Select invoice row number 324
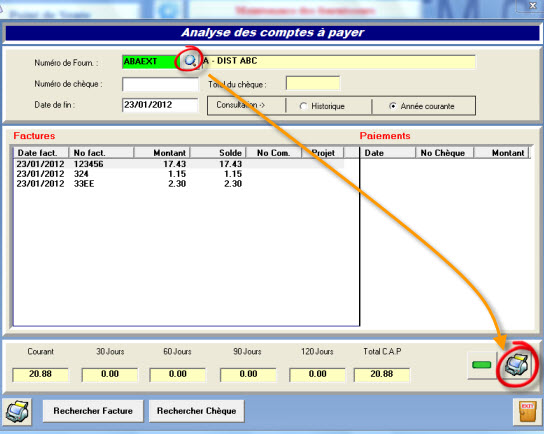Image resolution: width=544 pixels, height=434 pixels. (x=179, y=174)
